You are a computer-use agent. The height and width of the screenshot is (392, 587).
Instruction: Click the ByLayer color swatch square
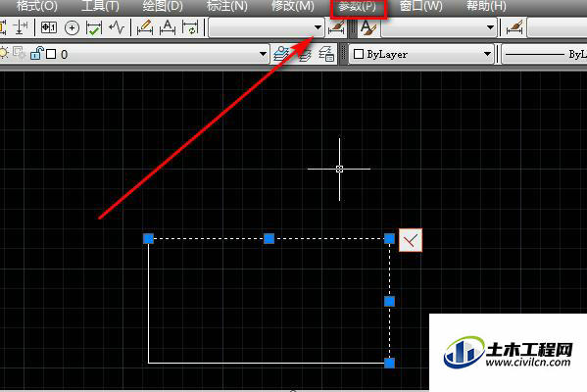click(359, 54)
